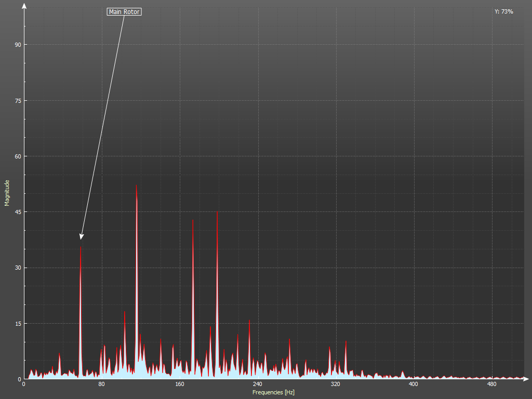Click the Y-axis arrow tip at top
The width and height of the screenshot is (532, 399).
[24, 4]
